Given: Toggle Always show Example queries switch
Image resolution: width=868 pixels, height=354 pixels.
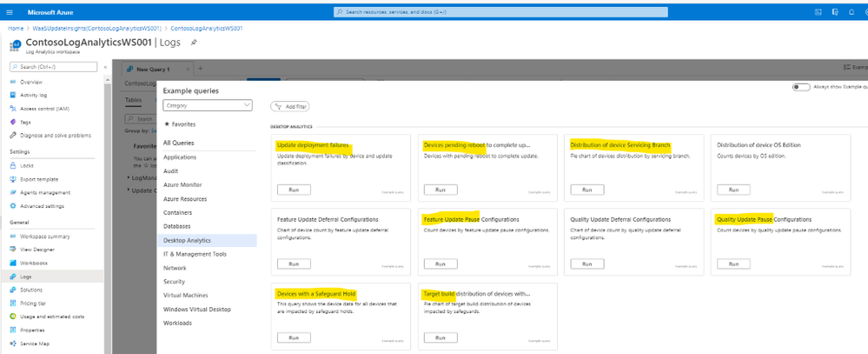Looking at the screenshot, I should point(801,87).
